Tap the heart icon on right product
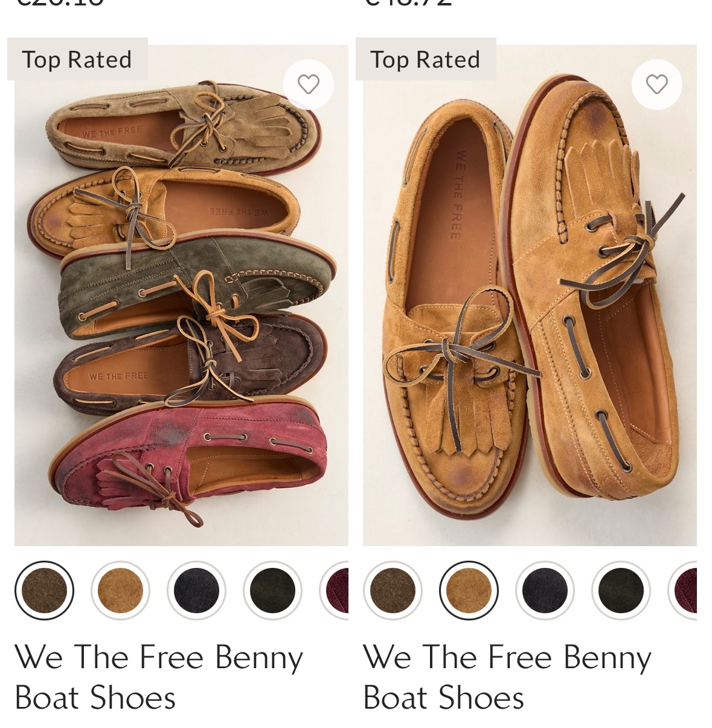 click(656, 85)
